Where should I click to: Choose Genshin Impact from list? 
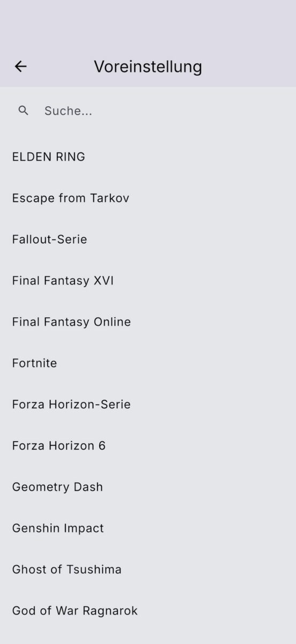(148, 529)
